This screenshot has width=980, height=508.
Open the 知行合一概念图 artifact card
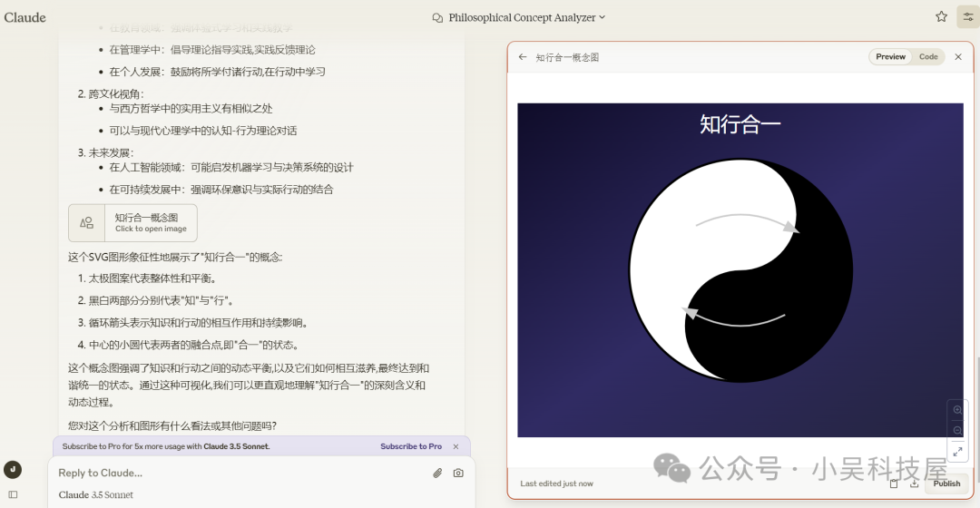(x=132, y=223)
